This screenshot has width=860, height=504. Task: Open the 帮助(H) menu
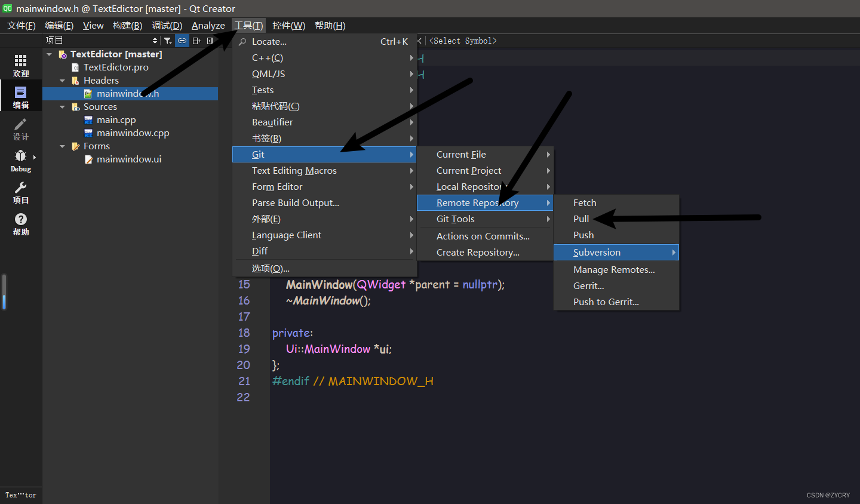(330, 25)
